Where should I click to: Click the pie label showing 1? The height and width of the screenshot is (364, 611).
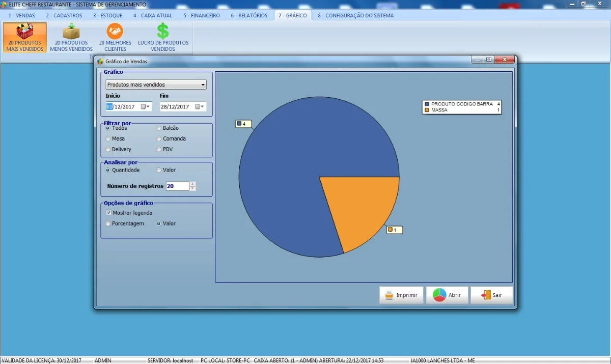(x=395, y=230)
